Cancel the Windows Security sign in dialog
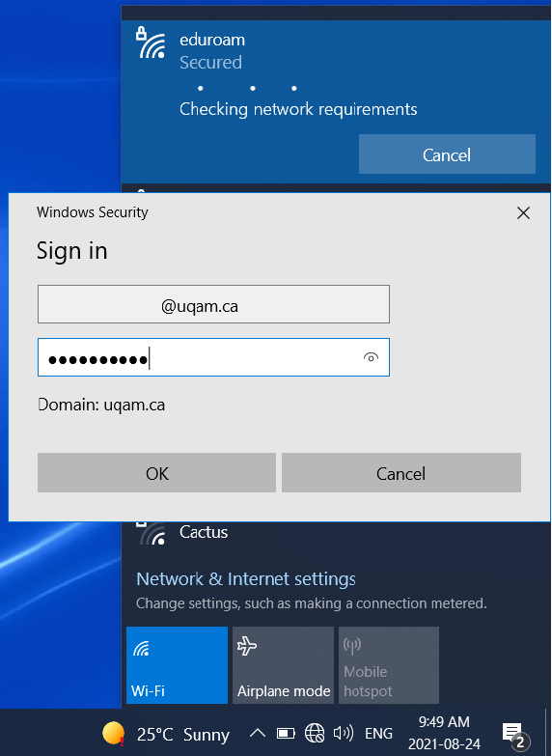 click(401, 472)
